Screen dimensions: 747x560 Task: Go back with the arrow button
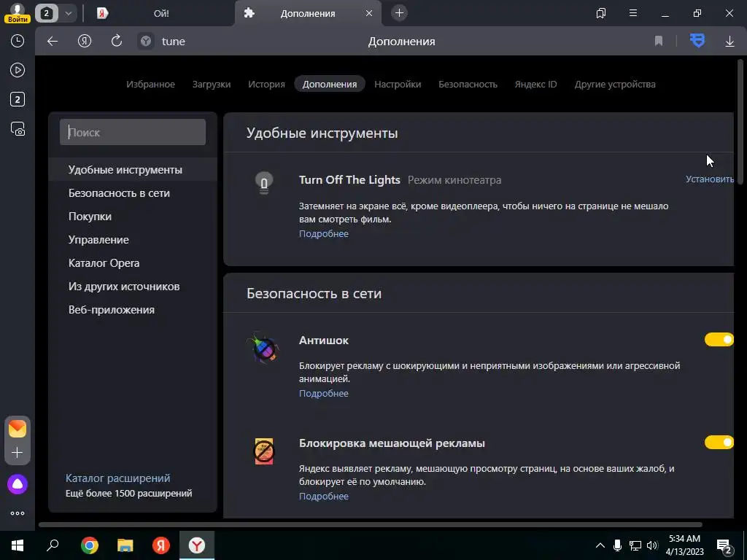(53, 42)
